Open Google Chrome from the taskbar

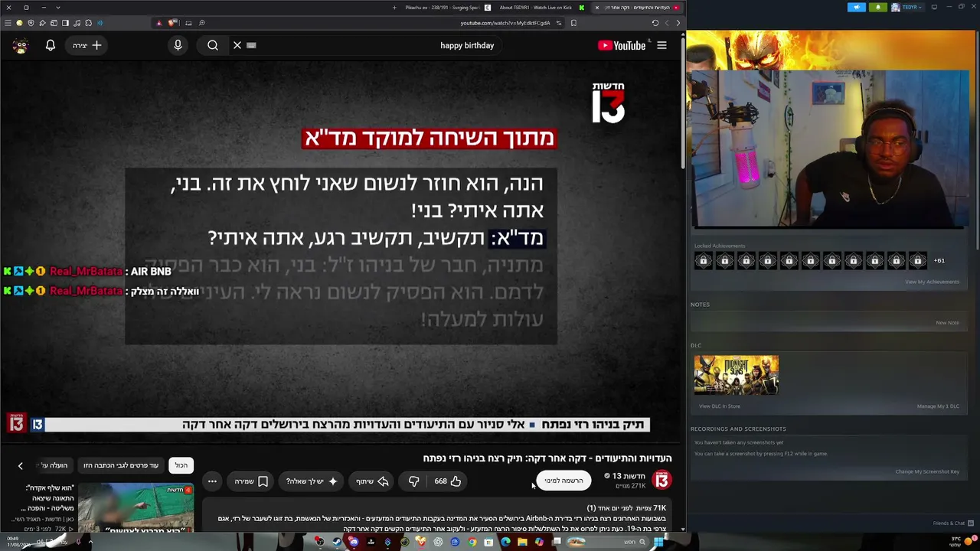[x=472, y=542]
